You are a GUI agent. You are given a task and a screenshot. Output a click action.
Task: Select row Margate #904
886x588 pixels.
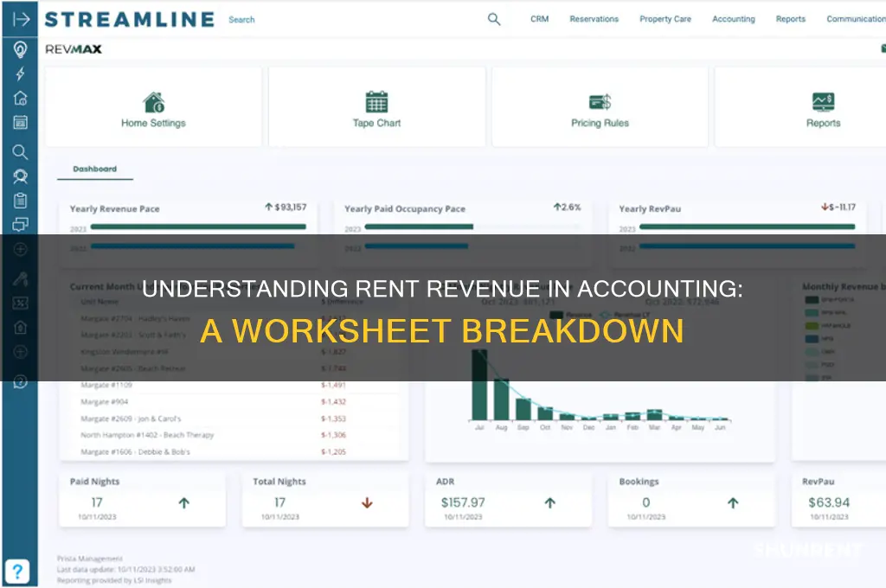pos(234,402)
